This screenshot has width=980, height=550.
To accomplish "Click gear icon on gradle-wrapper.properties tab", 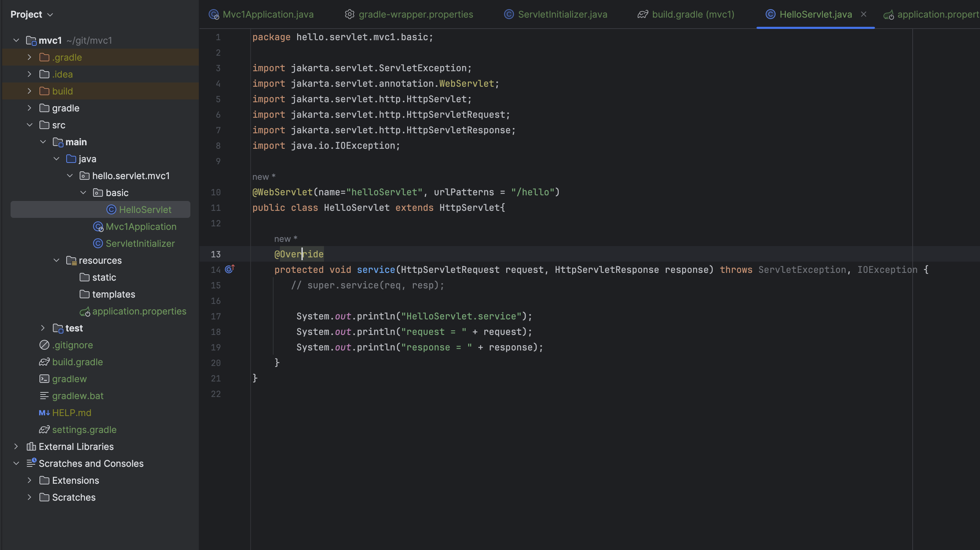I will coord(349,14).
